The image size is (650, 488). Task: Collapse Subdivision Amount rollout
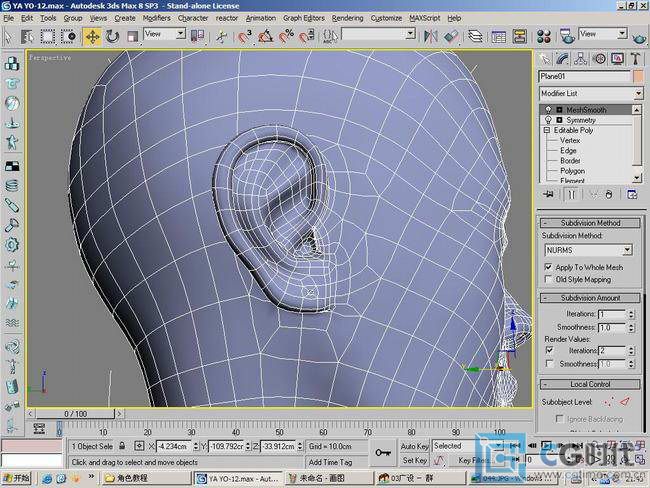coord(590,298)
